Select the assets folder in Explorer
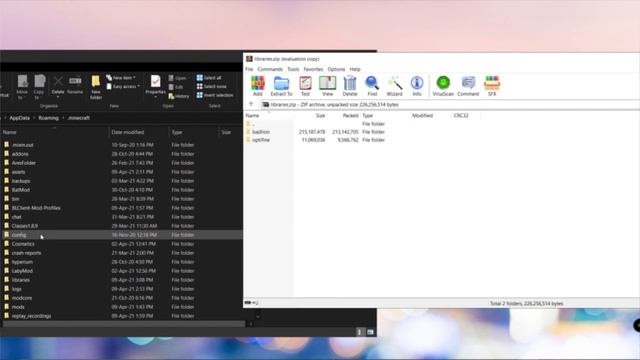The width and height of the screenshot is (640, 360). coord(18,172)
